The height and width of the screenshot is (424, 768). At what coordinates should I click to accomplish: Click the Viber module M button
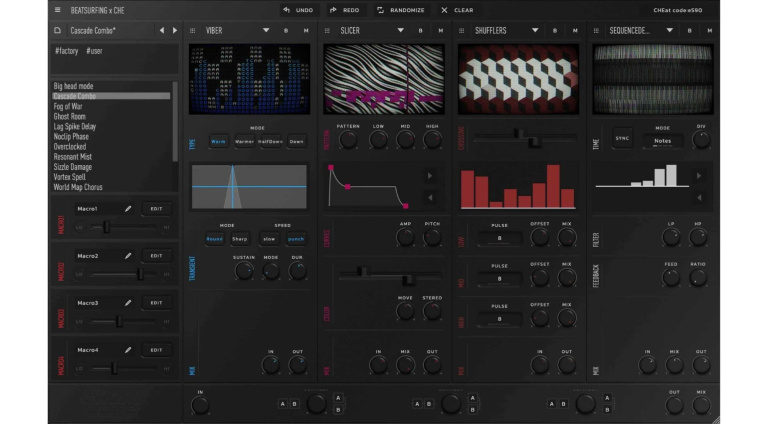tap(306, 30)
